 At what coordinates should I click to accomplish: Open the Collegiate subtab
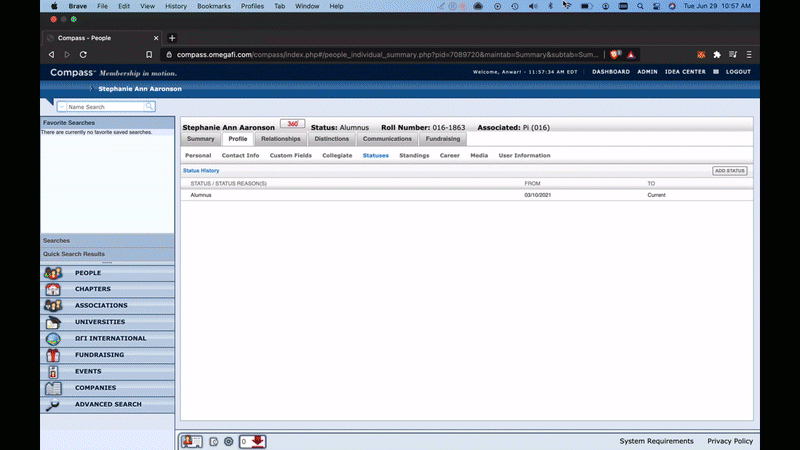(x=337, y=156)
